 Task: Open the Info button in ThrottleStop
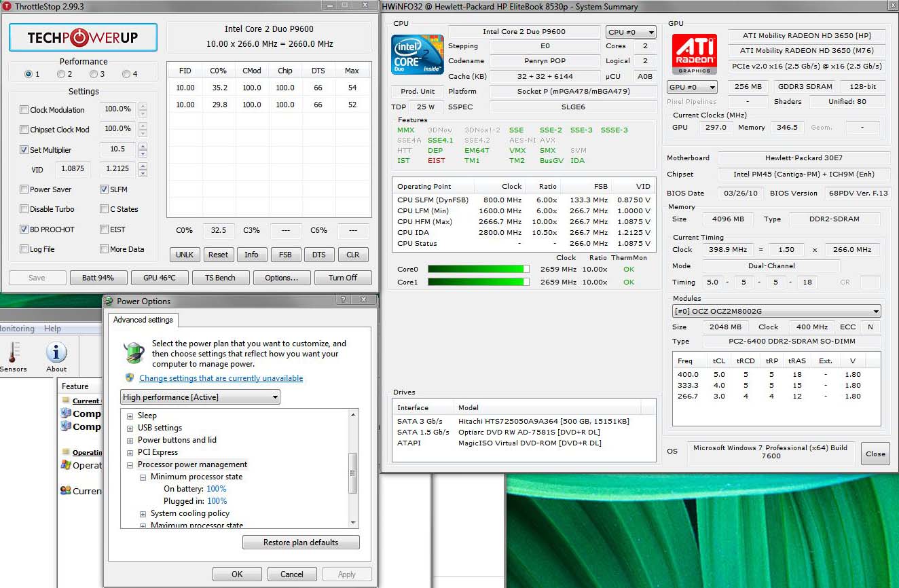(251, 255)
